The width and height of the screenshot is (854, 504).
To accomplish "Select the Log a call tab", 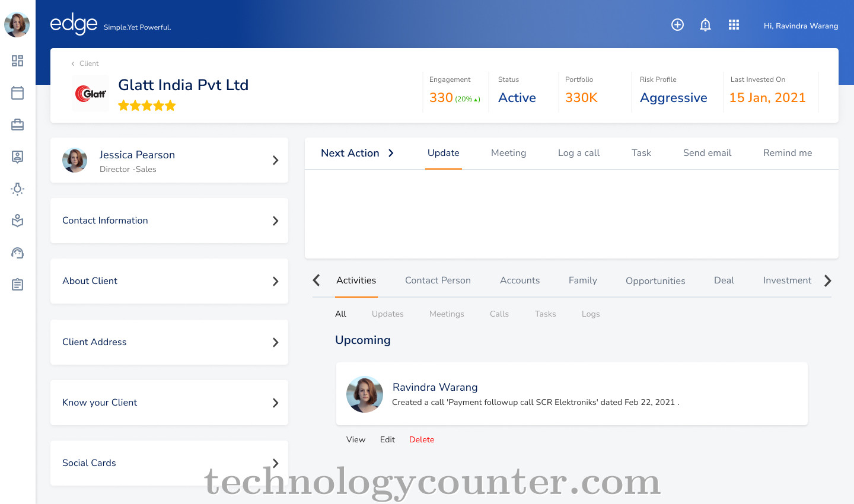I will 579,153.
